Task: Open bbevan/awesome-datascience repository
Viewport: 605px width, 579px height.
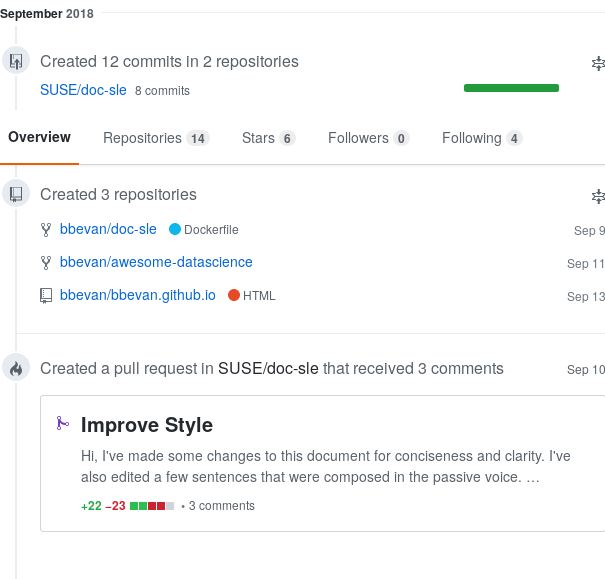Action: tap(156, 262)
